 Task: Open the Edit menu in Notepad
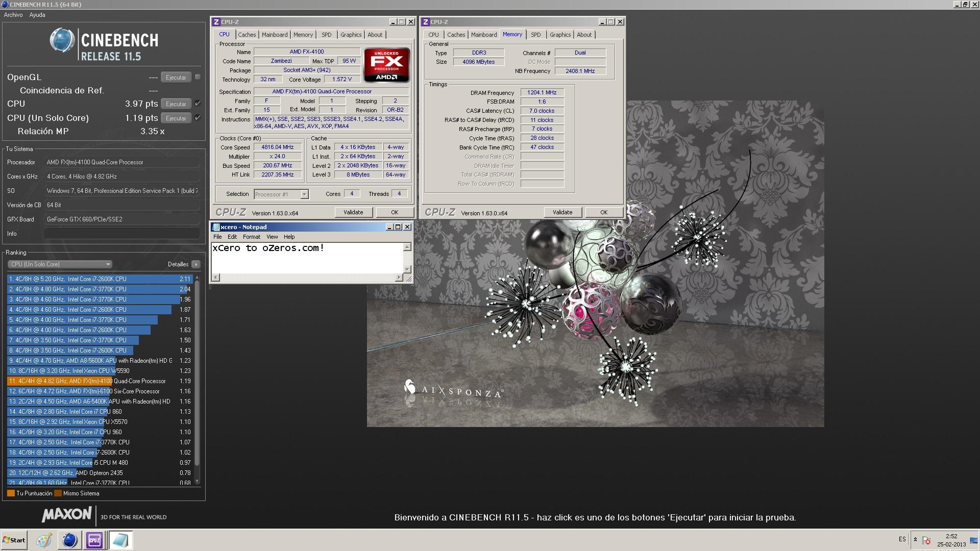[232, 237]
